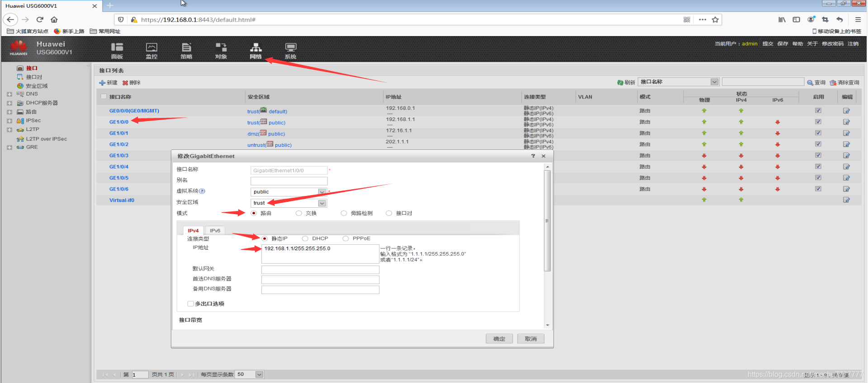The image size is (868, 383).
Task: Select DHCP connection type
Action: 305,238
